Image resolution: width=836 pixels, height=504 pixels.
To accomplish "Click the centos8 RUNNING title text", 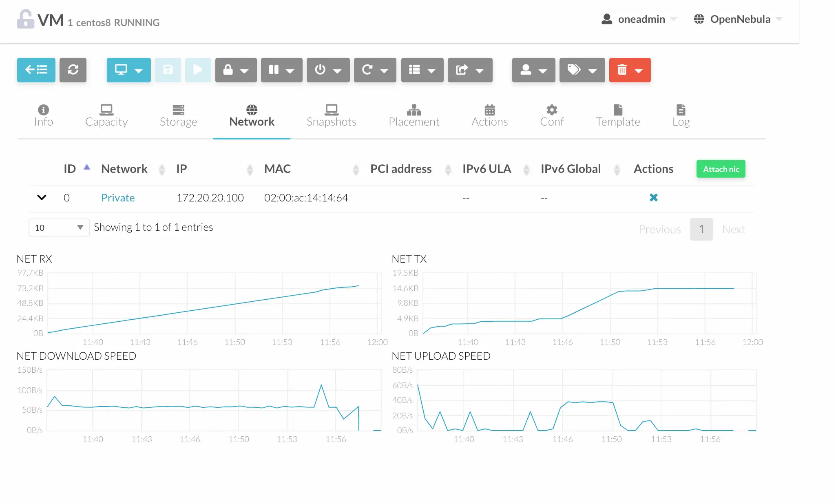I will 118,22.
